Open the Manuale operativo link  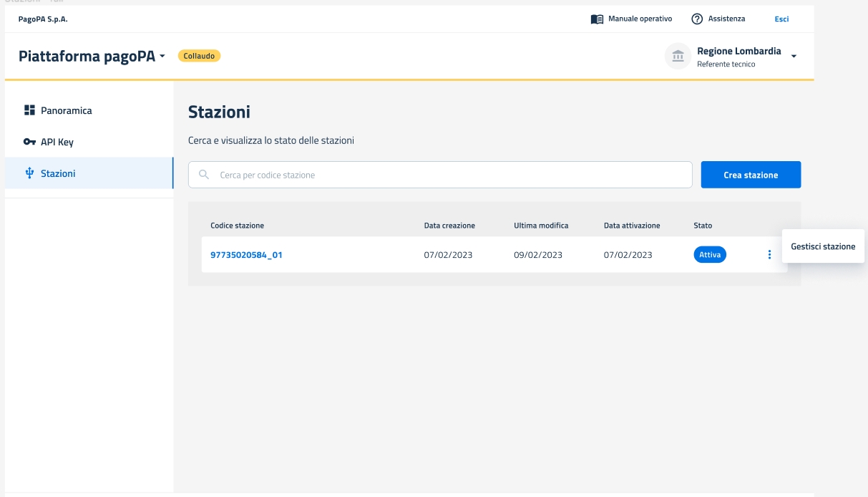[640, 19]
